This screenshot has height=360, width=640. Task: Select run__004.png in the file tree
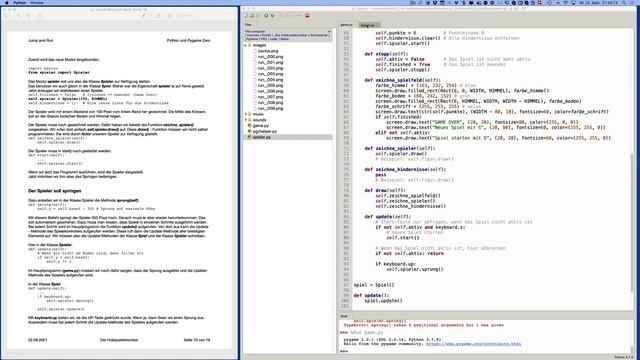270,80
